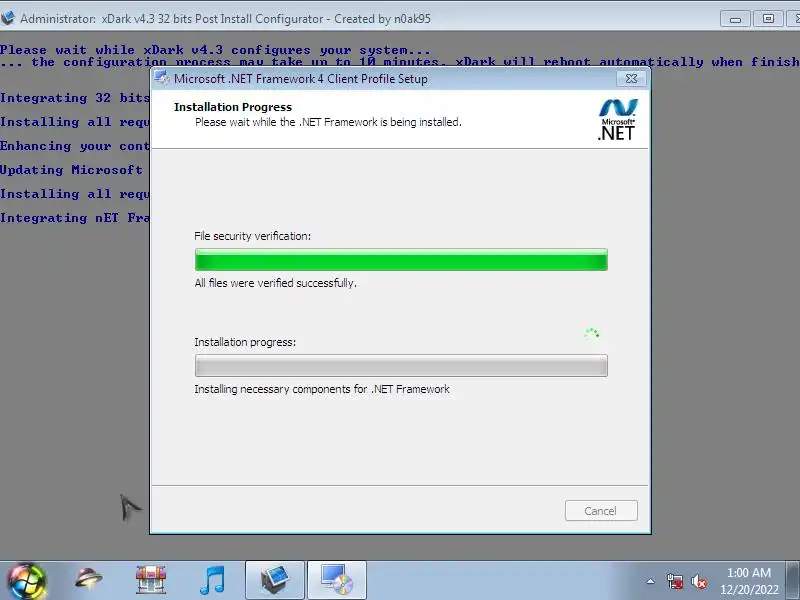
Task: Click the Microsoft .NET logo
Action: [x=617, y=120]
